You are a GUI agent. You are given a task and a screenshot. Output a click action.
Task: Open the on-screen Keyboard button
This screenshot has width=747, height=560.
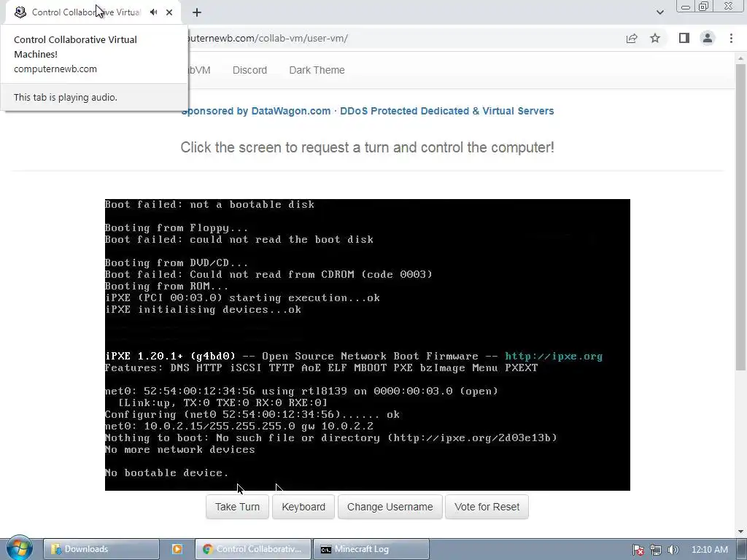click(x=303, y=507)
